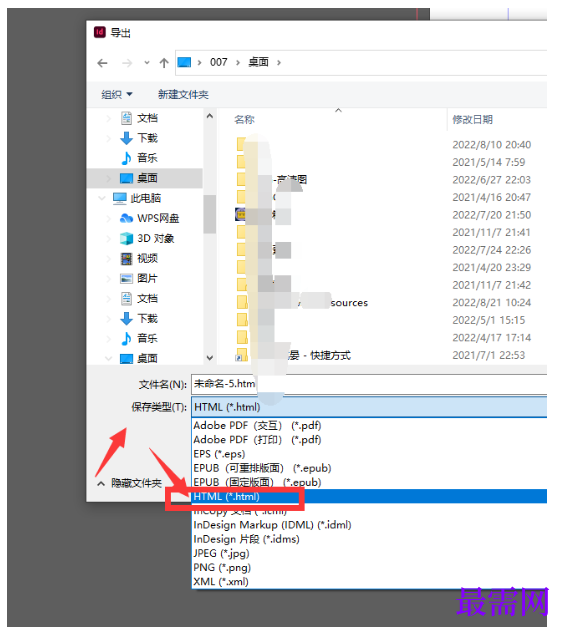
Task: Open the 保存类型 combo box
Action: [369, 407]
